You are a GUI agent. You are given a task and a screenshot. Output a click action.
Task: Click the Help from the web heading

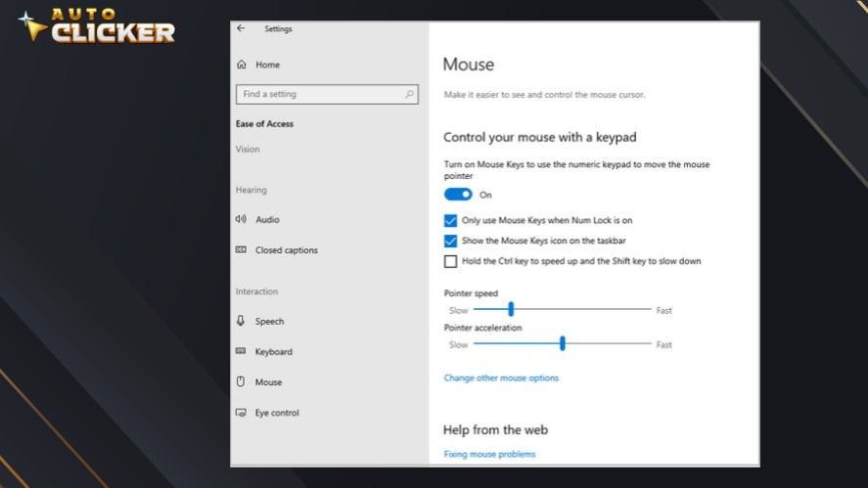pyautogui.click(x=495, y=430)
